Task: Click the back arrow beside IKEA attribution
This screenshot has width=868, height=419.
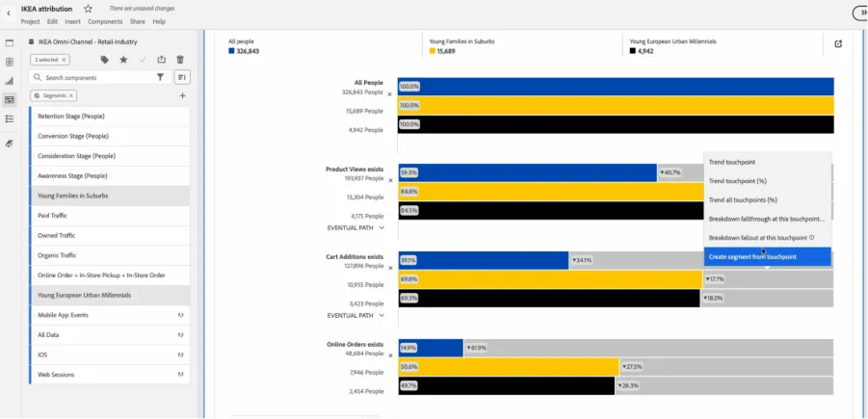Action: coord(9,13)
